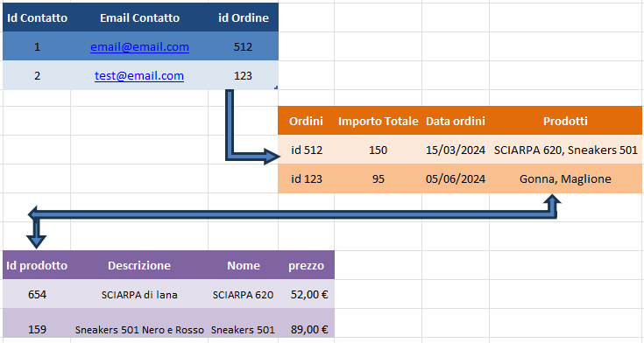Select the cell reading Gonna, Maglione
Image resolution: width=644 pixels, height=343 pixels.
[565, 178]
